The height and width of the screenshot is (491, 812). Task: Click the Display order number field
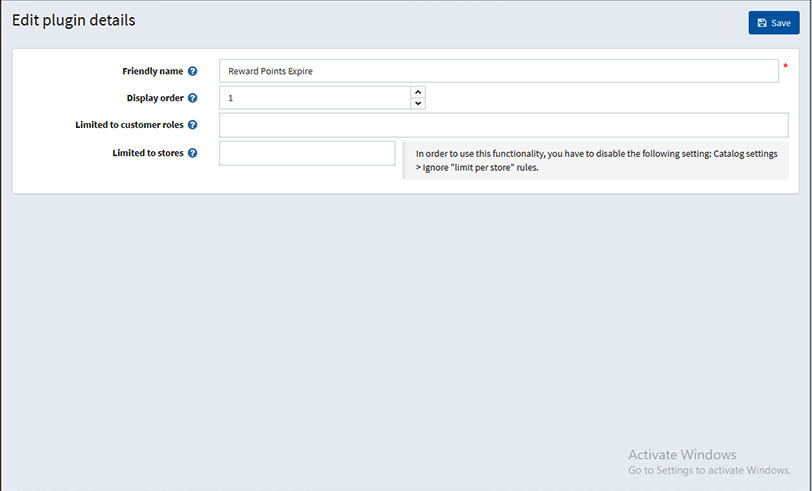click(315, 98)
